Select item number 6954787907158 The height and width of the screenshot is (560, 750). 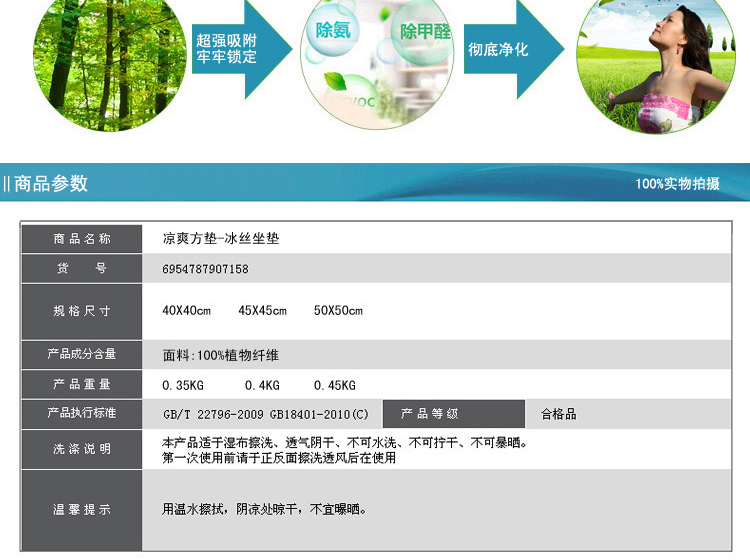pos(205,269)
